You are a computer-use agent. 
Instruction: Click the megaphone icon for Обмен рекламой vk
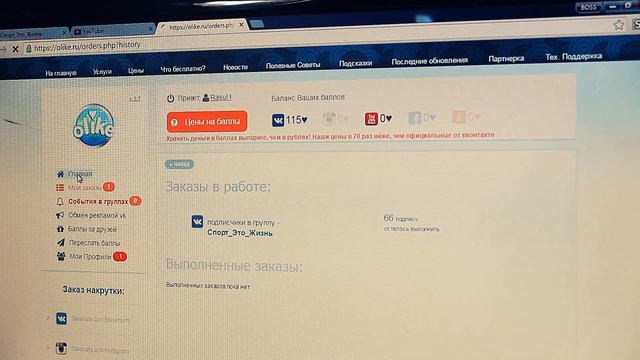pos(60,215)
